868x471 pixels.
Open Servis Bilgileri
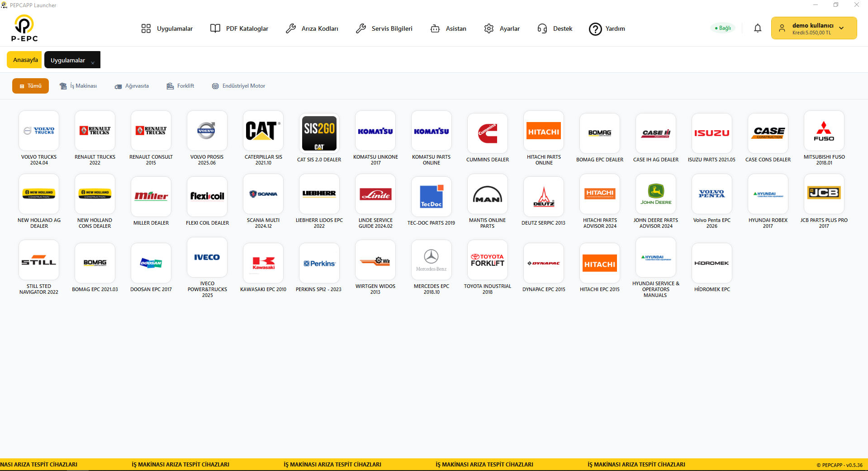[x=384, y=28]
